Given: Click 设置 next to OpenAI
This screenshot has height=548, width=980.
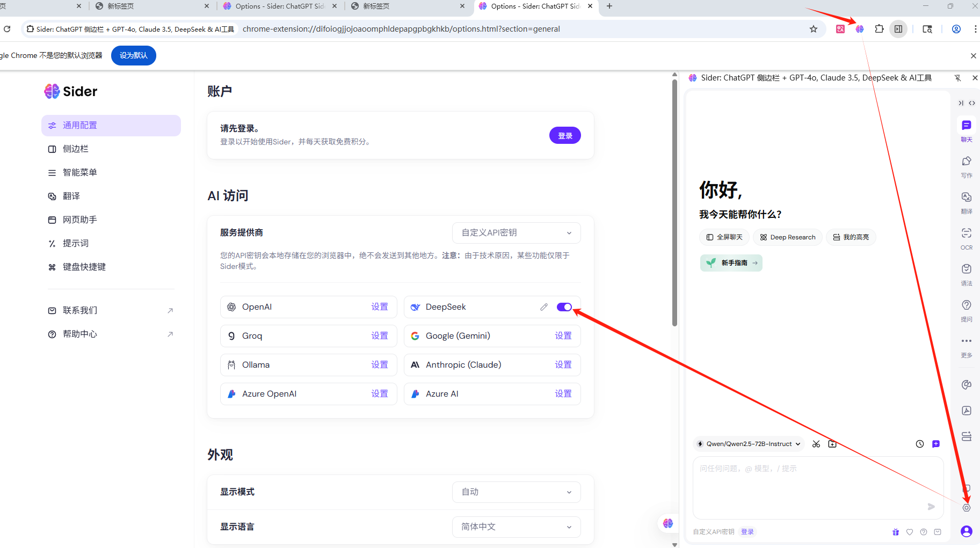Looking at the screenshot, I should pos(380,307).
